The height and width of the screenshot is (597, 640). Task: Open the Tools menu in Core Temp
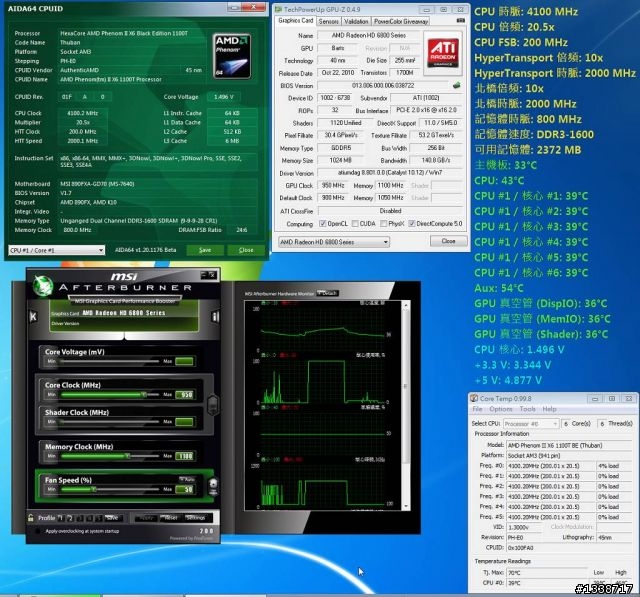[527, 409]
